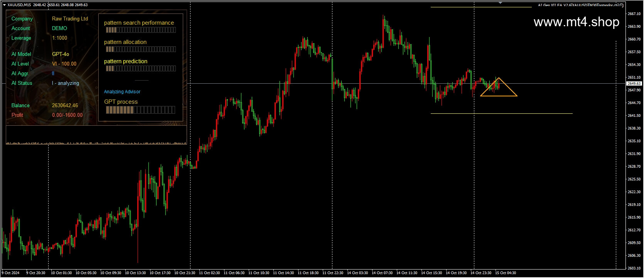Select the orange triangle pattern drawn on chart

pyautogui.click(x=499, y=87)
